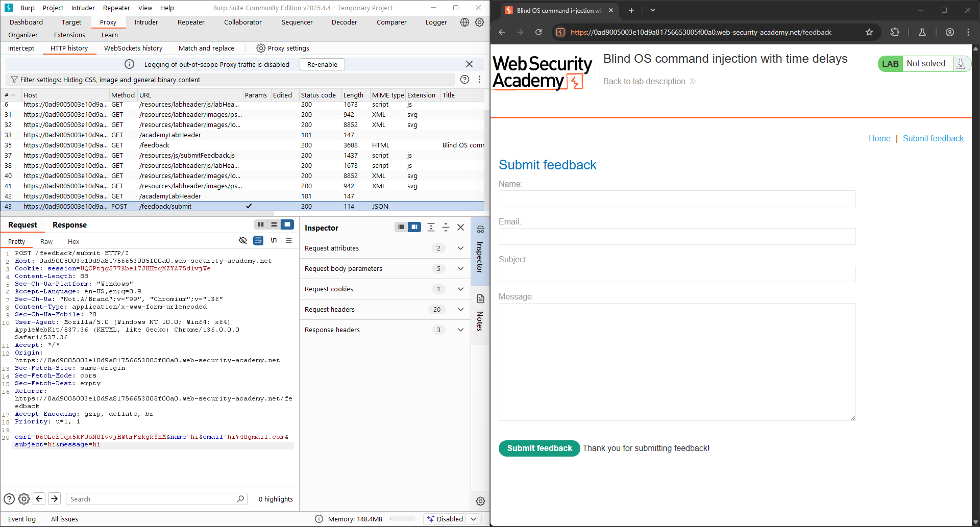Click the search magnifier icon

pyautogui.click(x=240, y=499)
